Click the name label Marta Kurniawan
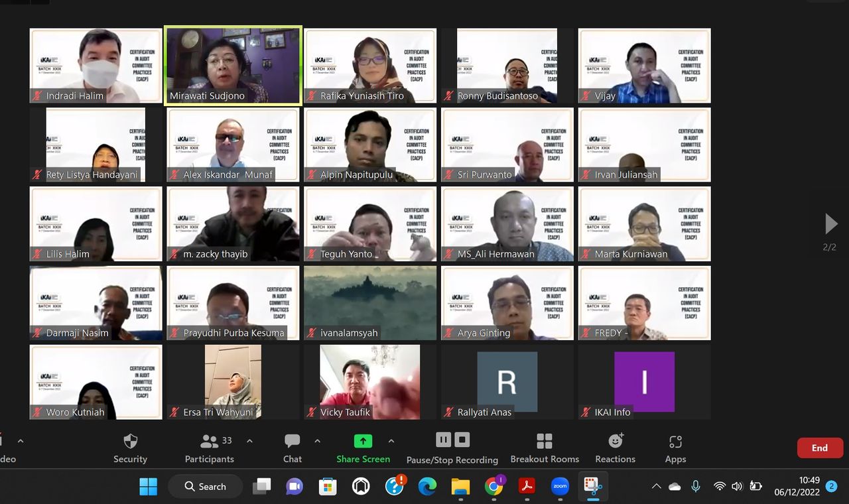The image size is (849, 504). coord(631,254)
